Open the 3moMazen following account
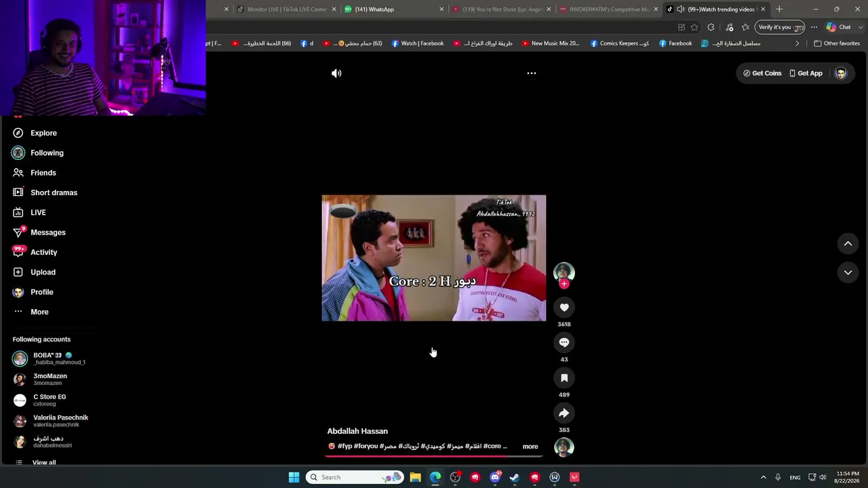The image size is (868, 488). 50,380
